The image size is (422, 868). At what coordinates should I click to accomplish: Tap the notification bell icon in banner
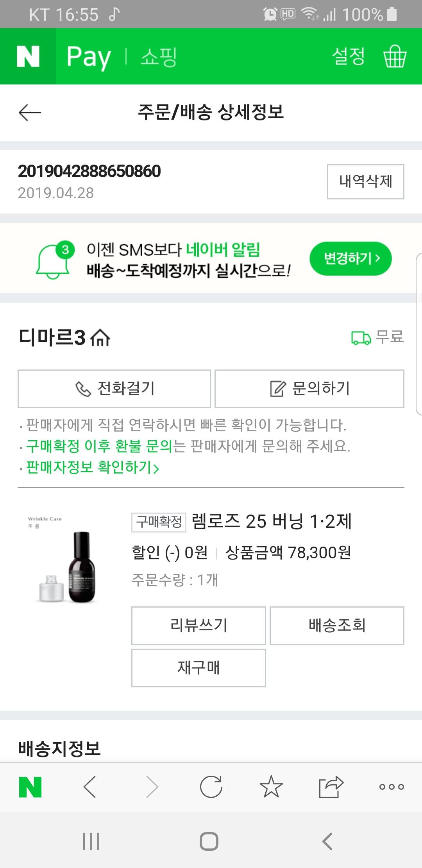54,259
